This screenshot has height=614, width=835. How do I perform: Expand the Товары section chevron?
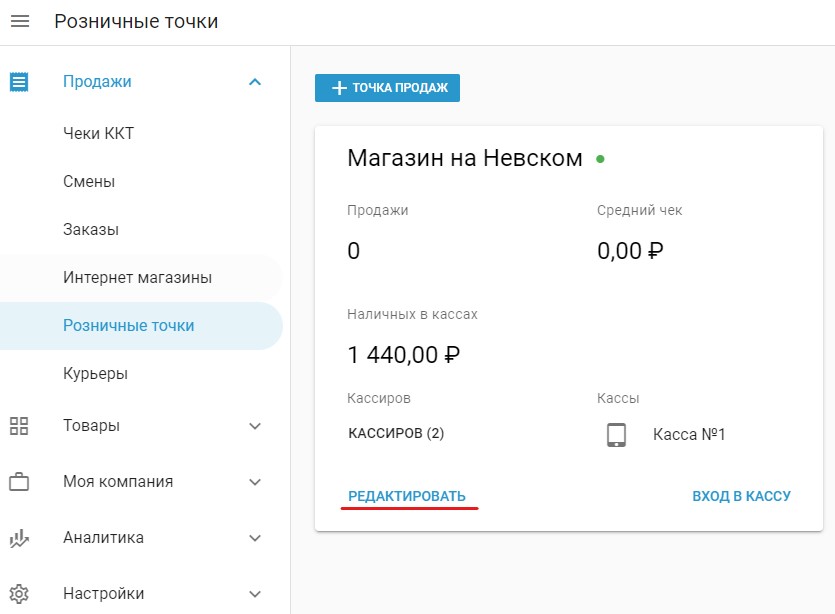pyautogui.click(x=255, y=426)
